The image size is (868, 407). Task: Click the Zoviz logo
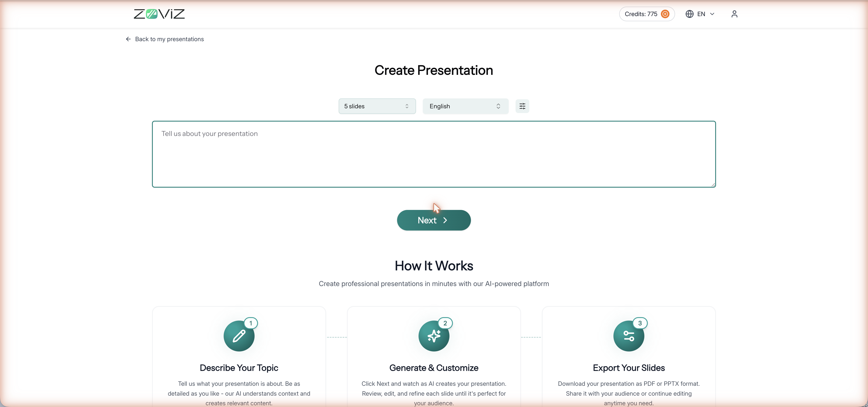(x=159, y=14)
